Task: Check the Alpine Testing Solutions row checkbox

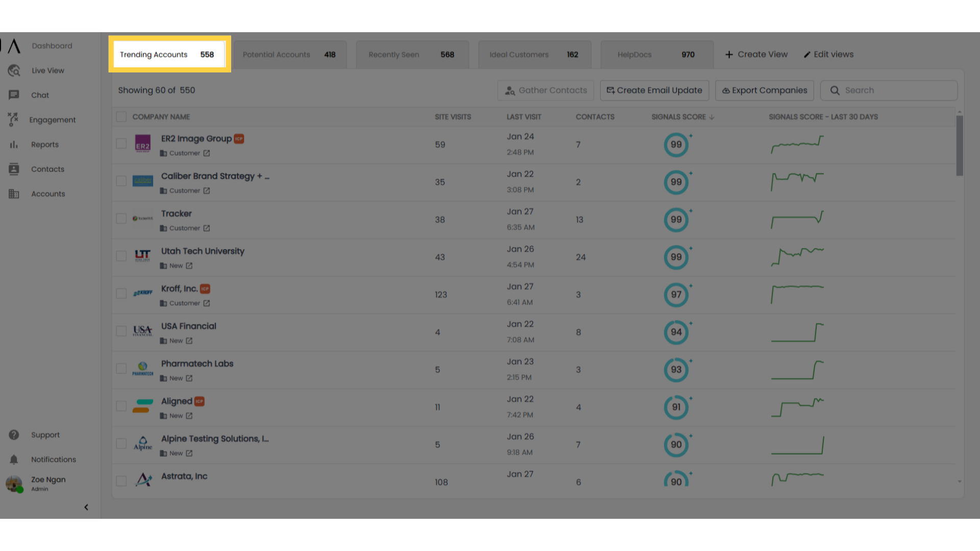Action: tap(121, 443)
